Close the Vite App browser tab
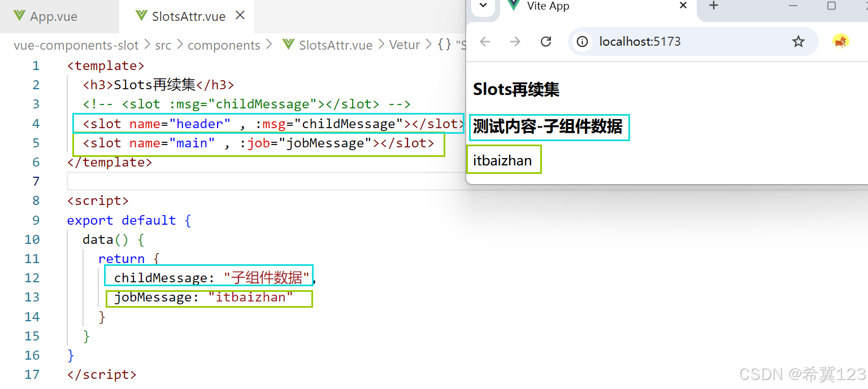Viewport: 868px width, 389px height. [x=683, y=6]
